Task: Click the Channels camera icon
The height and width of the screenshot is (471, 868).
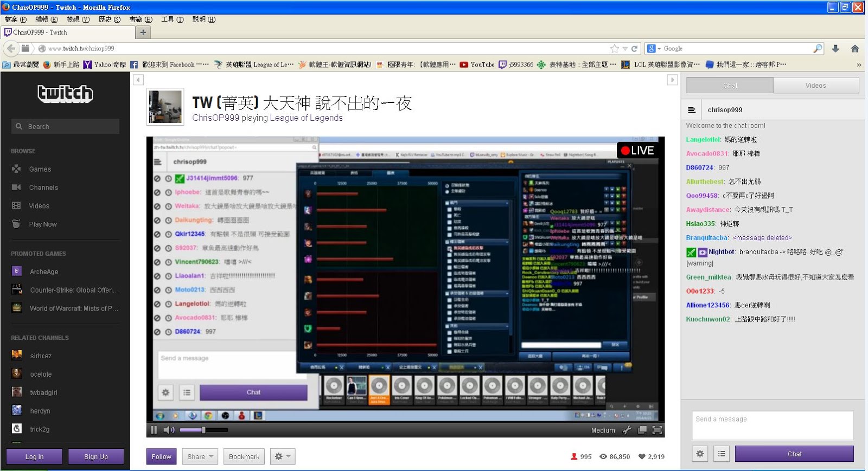Action: pyautogui.click(x=16, y=188)
